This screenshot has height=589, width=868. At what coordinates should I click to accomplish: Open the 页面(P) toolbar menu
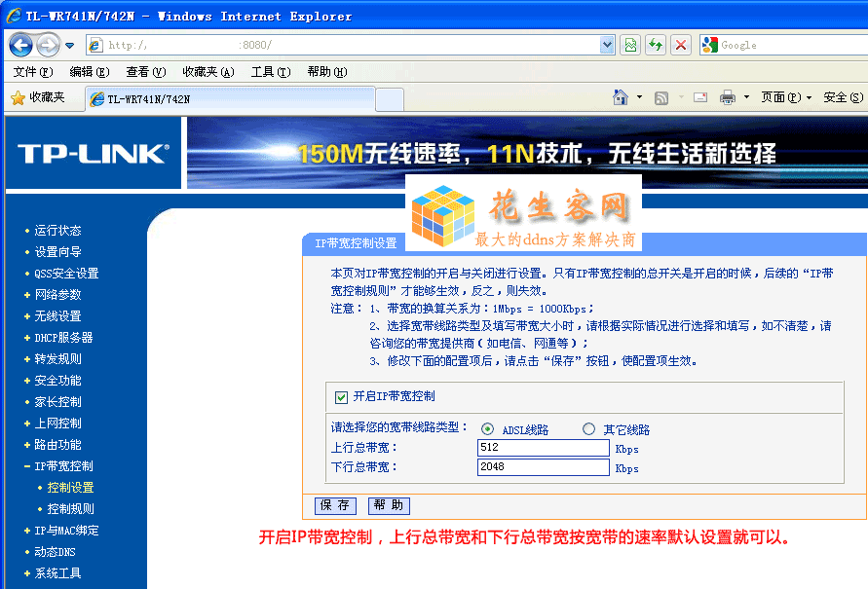point(786,97)
